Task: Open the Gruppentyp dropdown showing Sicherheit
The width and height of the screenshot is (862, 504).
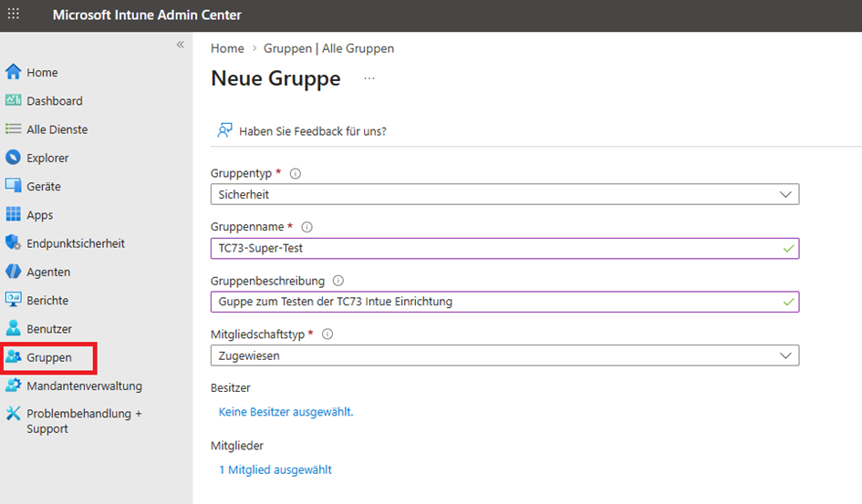Action: [x=504, y=194]
